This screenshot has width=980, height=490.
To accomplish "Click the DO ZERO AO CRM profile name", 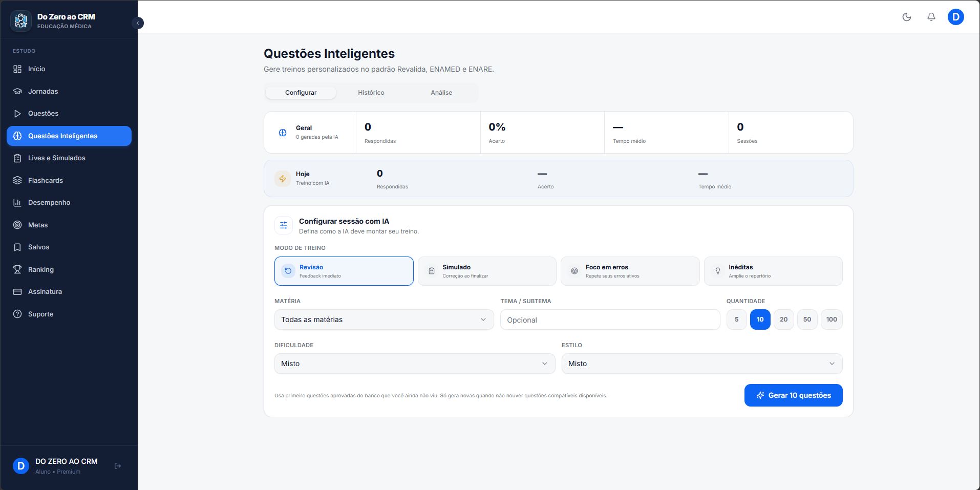I will [67, 461].
